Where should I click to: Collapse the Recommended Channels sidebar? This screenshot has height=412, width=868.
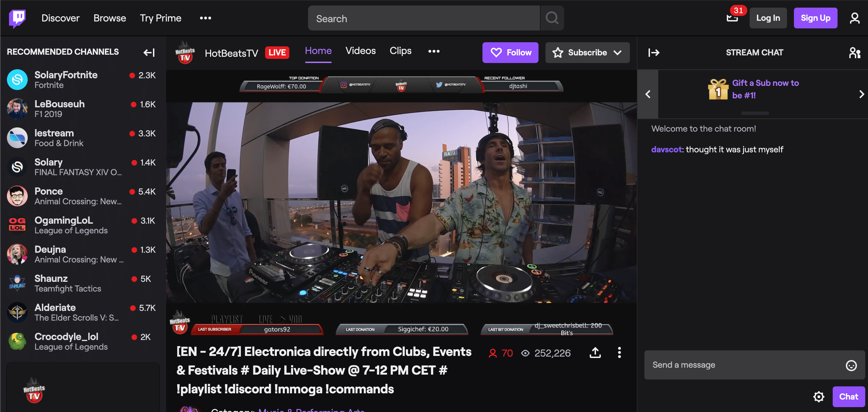[149, 53]
